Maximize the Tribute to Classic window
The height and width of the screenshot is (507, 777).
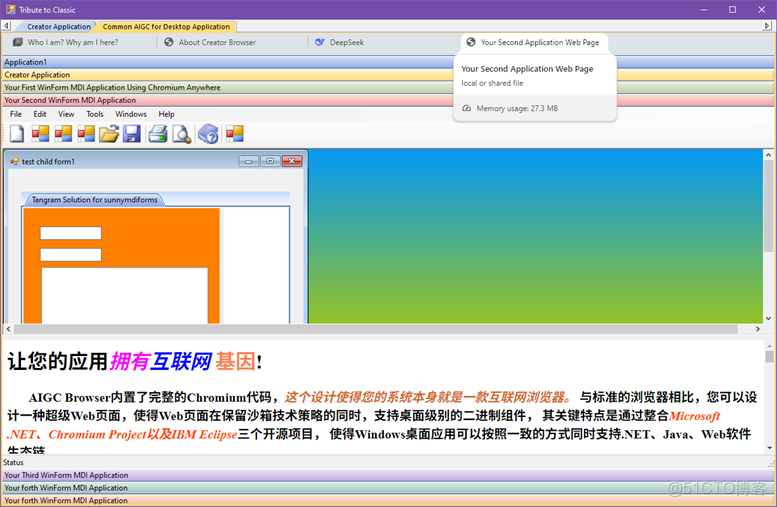point(732,9)
